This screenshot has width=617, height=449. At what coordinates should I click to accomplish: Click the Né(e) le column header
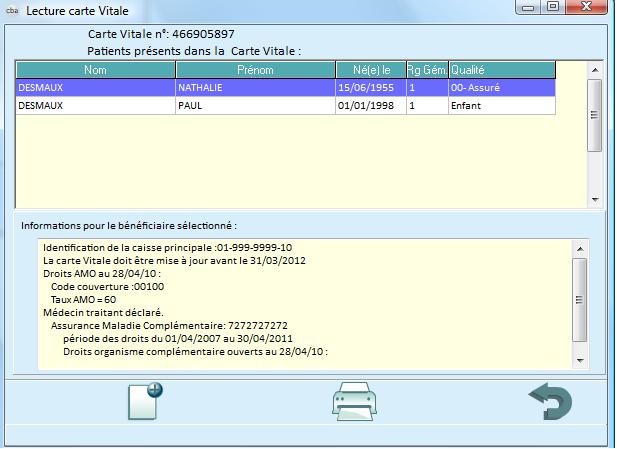pyautogui.click(x=371, y=70)
